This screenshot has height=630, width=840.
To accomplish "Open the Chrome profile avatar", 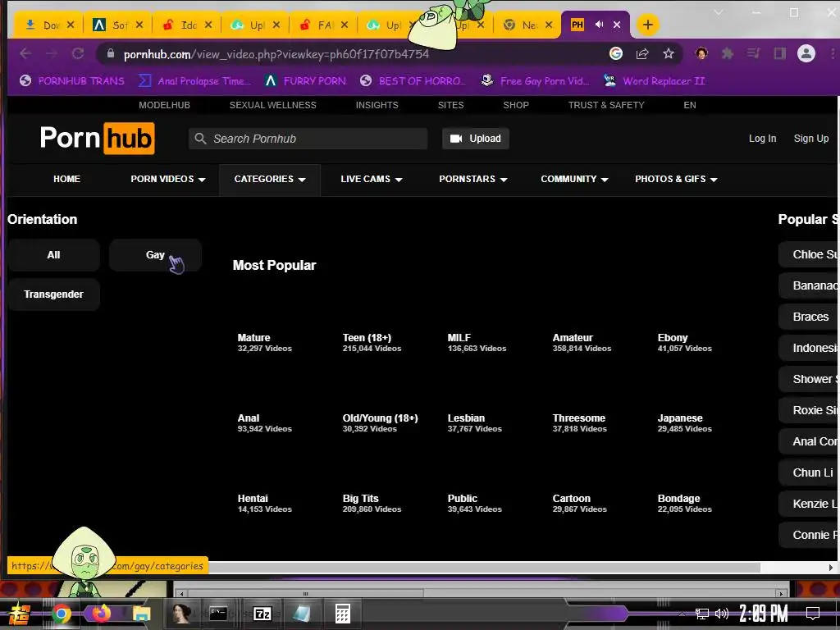I will pyautogui.click(x=806, y=53).
